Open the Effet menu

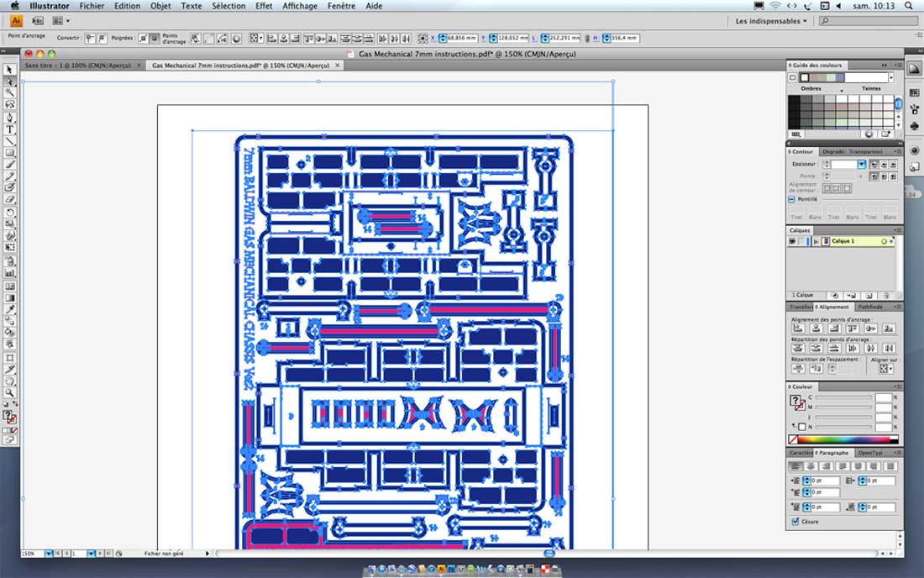[x=264, y=6]
